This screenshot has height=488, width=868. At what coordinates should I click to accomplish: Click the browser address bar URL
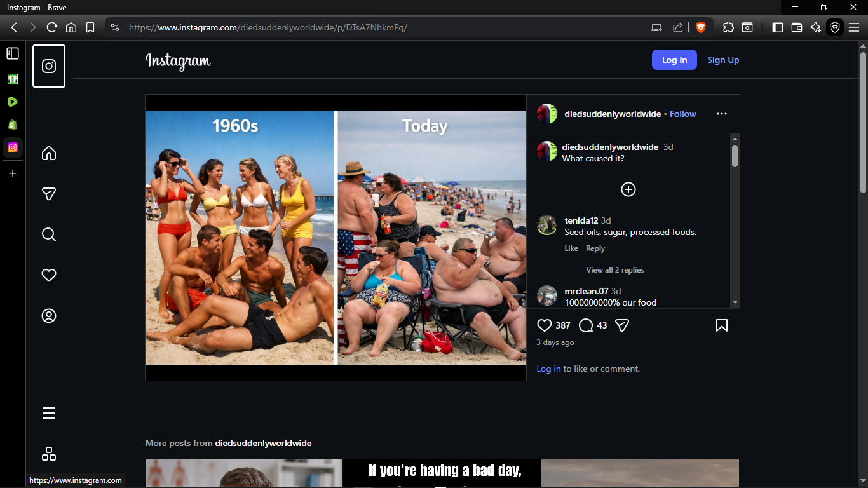coord(267,27)
